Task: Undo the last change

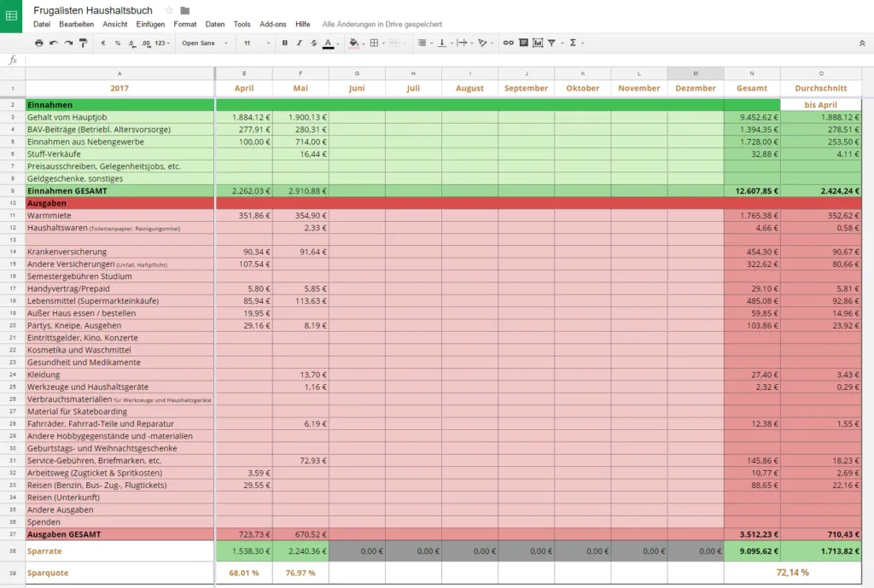Action: pyautogui.click(x=52, y=43)
